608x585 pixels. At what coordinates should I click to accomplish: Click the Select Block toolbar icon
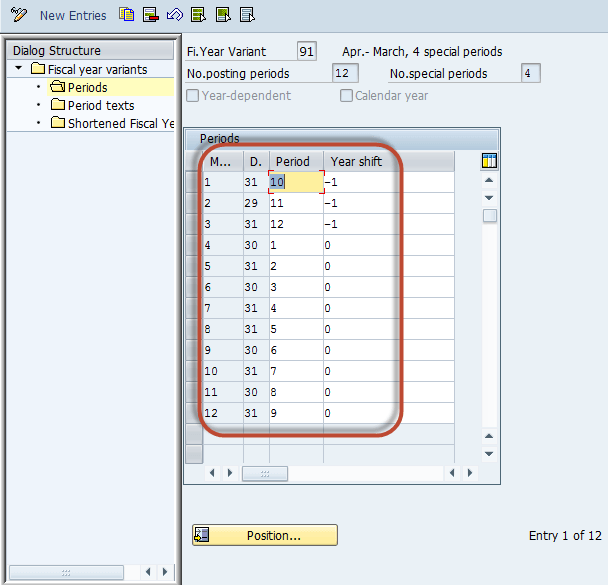pos(222,14)
